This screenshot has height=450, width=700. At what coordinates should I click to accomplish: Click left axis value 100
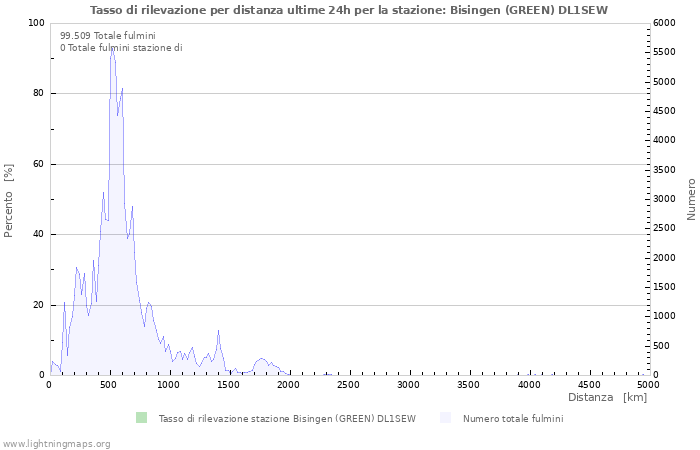[36, 23]
